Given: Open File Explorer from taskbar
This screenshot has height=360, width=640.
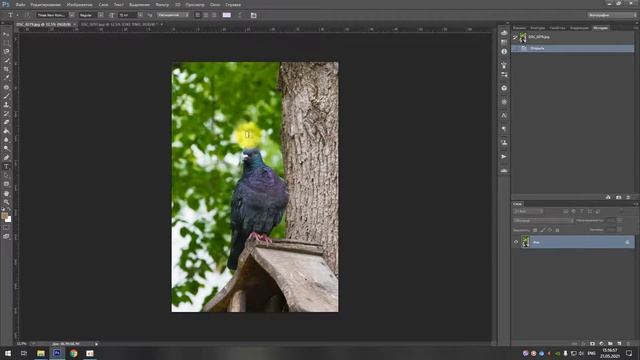Looking at the screenshot, I should coord(41,353).
